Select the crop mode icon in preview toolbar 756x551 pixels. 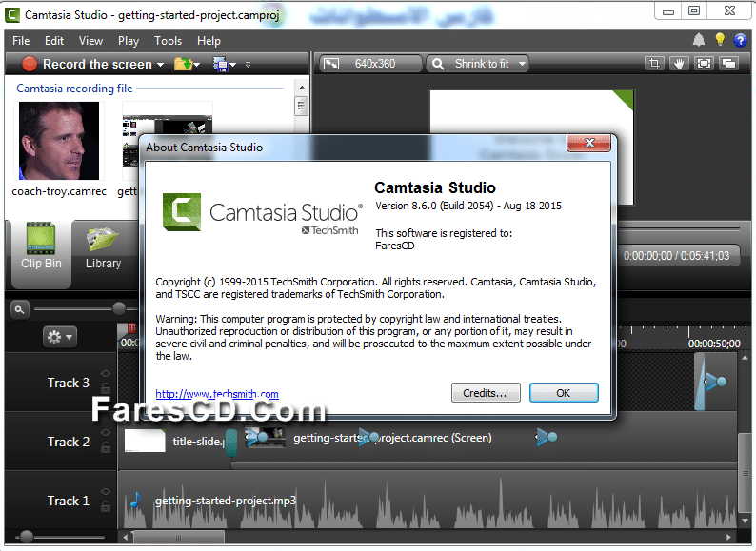(x=654, y=63)
